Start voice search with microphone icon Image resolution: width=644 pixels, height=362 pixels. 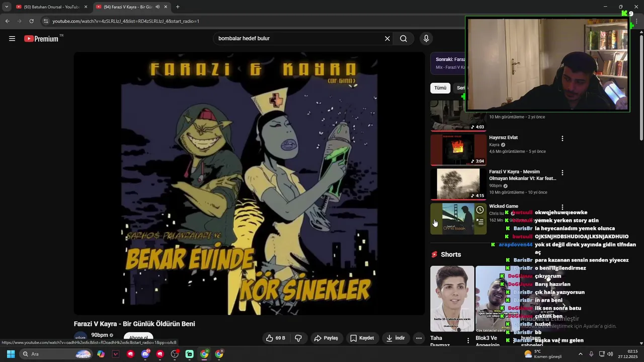pyautogui.click(x=426, y=39)
